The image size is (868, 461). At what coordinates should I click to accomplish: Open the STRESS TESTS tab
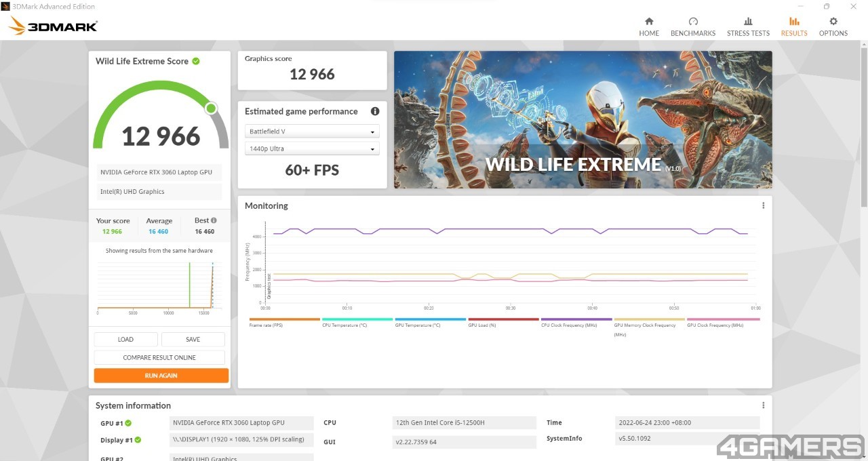(x=748, y=26)
